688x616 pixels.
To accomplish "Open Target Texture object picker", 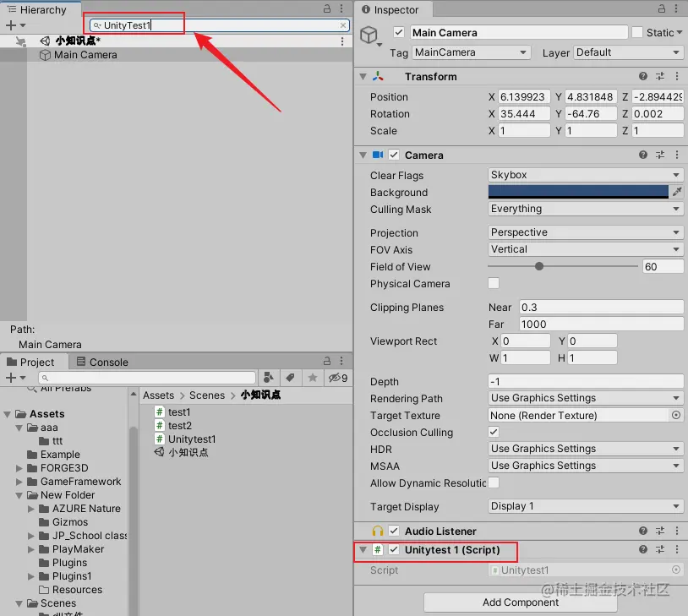I will pos(676,415).
